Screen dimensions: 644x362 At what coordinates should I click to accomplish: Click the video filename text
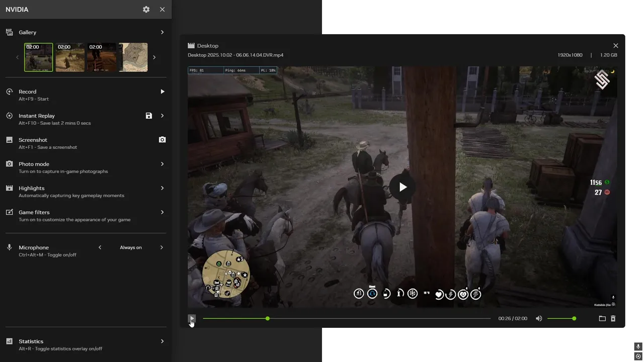pos(235,55)
